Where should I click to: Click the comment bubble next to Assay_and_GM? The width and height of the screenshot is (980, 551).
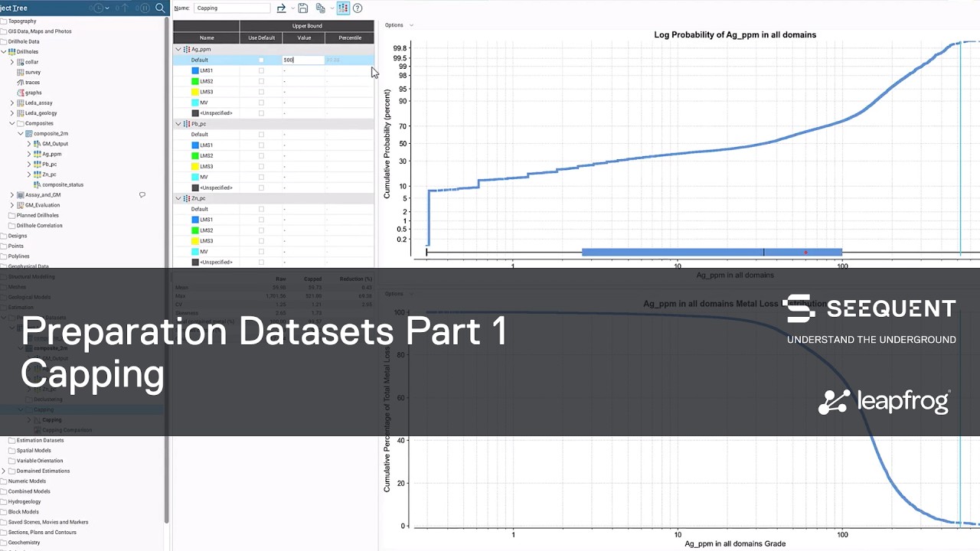(142, 194)
